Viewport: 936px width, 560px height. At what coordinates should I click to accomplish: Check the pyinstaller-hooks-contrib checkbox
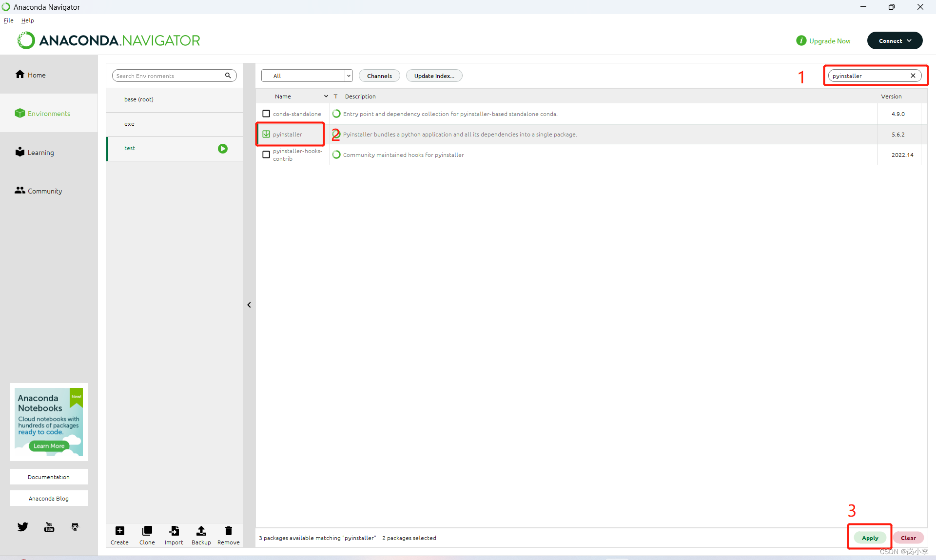(x=266, y=154)
